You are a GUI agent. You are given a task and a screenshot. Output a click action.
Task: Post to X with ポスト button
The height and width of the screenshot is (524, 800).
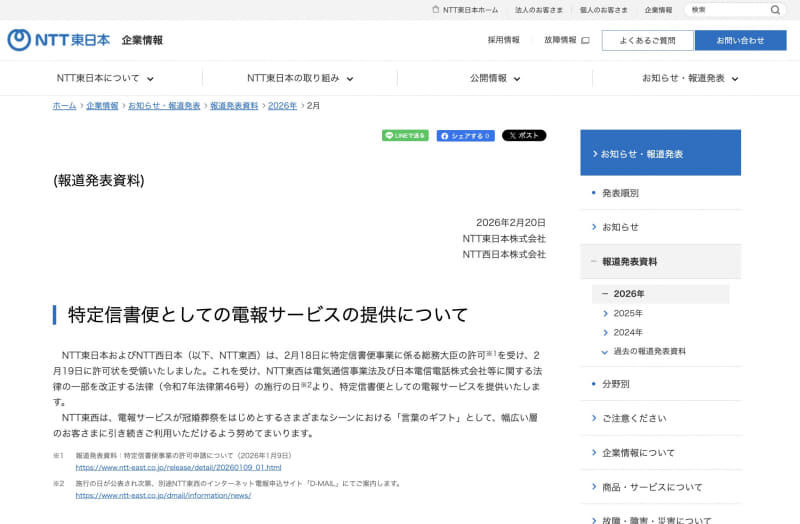point(524,135)
